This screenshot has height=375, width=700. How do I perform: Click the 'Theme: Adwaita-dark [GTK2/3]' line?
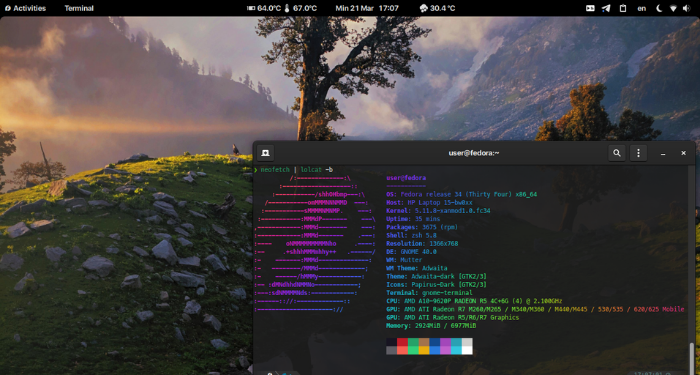(x=436, y=276)
